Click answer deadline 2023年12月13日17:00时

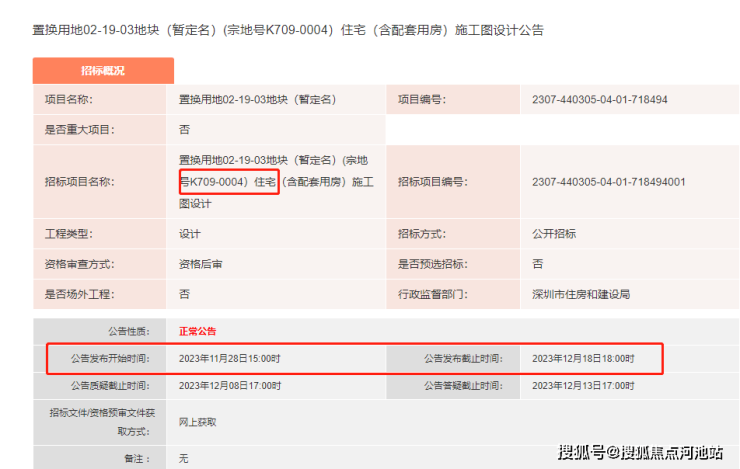tap(583, 386)
